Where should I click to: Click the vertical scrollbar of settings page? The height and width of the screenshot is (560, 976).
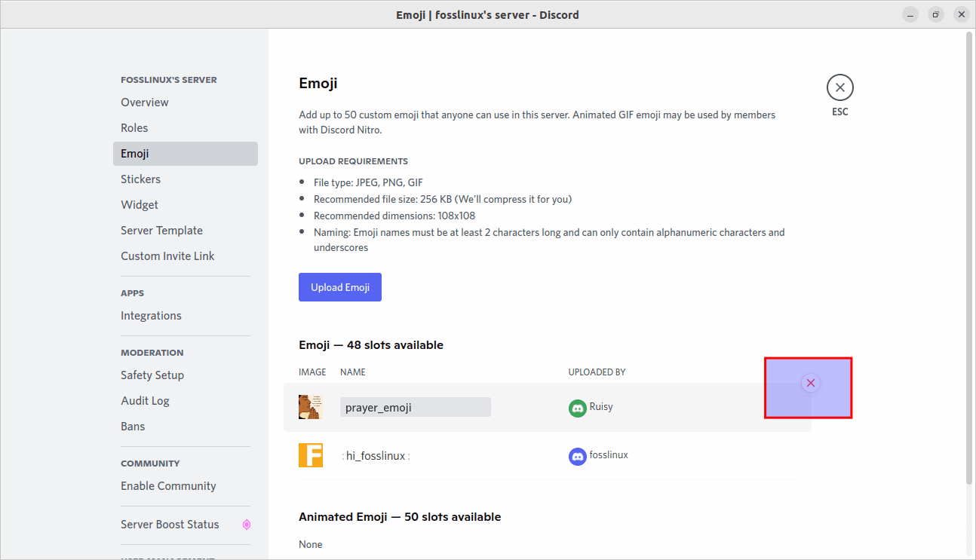tap(969, 258)
